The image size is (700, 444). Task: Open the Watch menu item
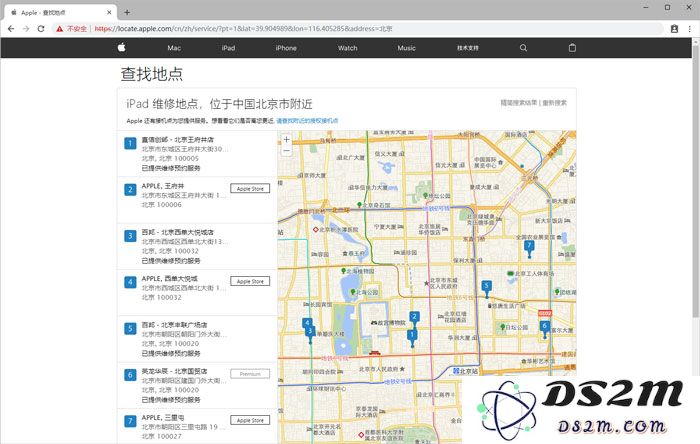347,48
